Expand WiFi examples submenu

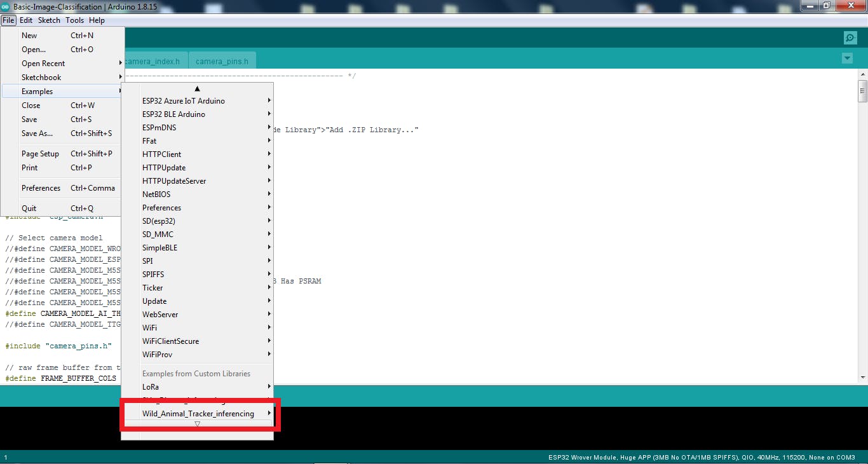point(197,328)
